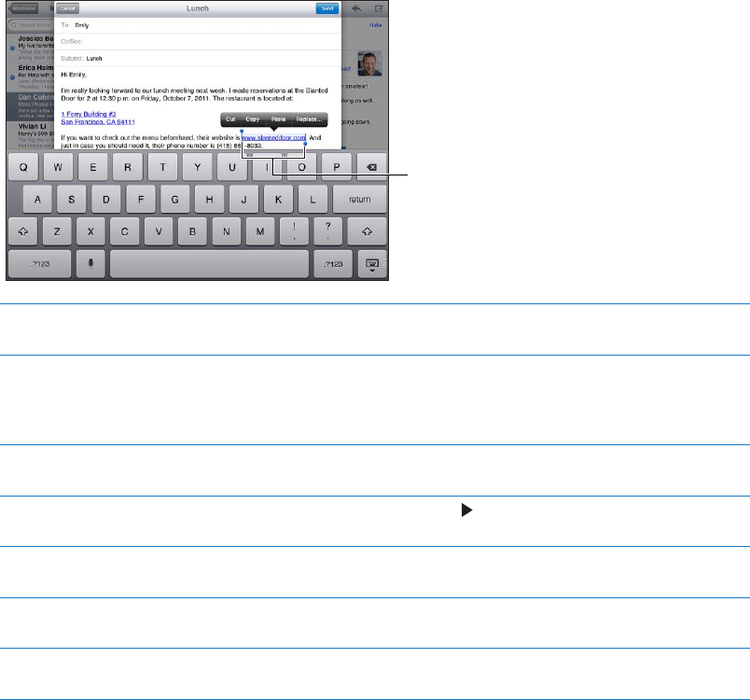Tap the right .?123 key

[x=333, y=263]
